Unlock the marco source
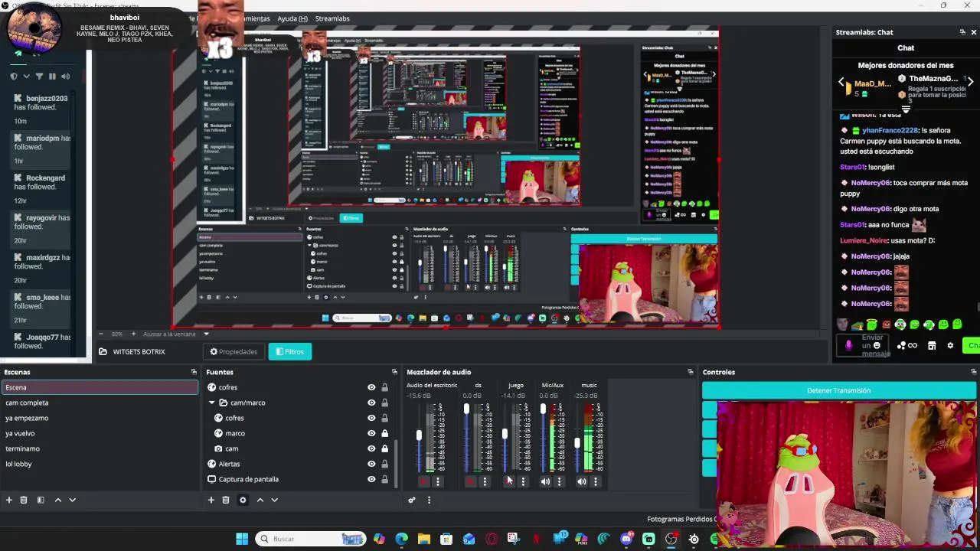The width and height of the screenshot is (980, 551). [x=384, y=433]
